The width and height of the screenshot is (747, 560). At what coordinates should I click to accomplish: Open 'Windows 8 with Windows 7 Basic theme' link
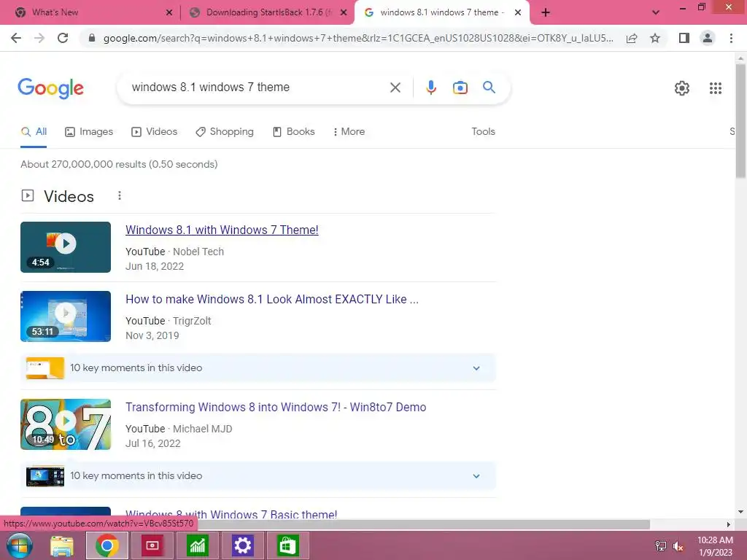pos(231,514)
